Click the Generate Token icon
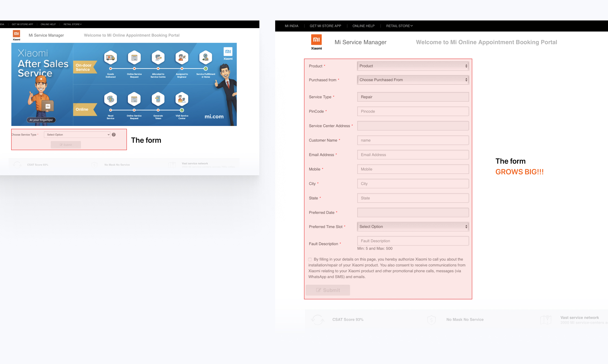The image size is (608, 364). [158, 99]
